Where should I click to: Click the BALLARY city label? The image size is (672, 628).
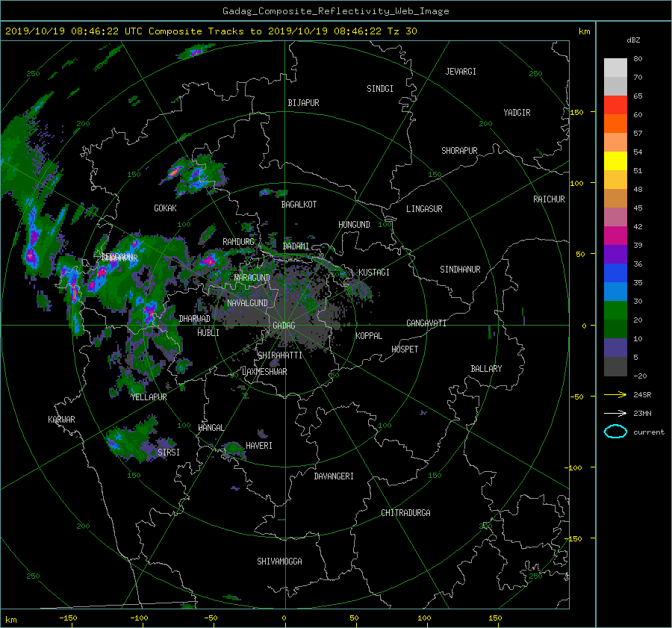pyautogui.click(x=486, y=369)
